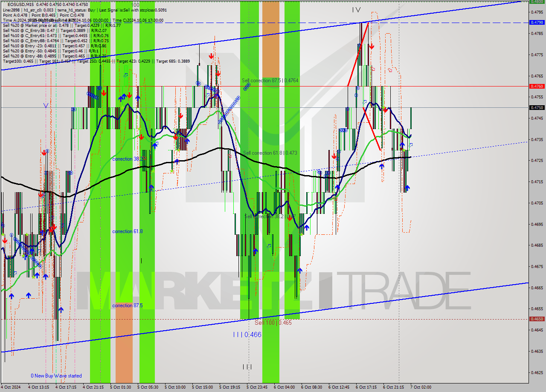Screen dimensions: 546x392
Task: Click the '4 Oct 2024' date label
Action: click(11, 387)
